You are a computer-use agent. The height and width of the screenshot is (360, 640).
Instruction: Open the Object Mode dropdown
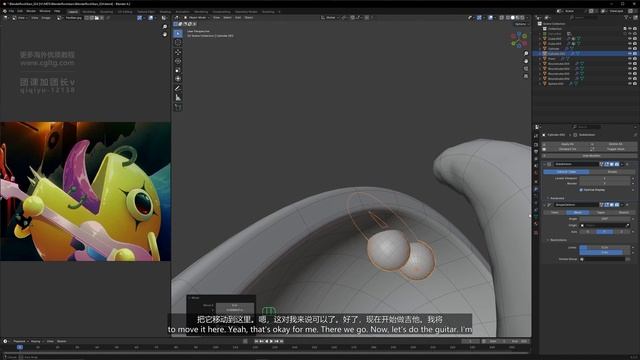click(197, 18)
